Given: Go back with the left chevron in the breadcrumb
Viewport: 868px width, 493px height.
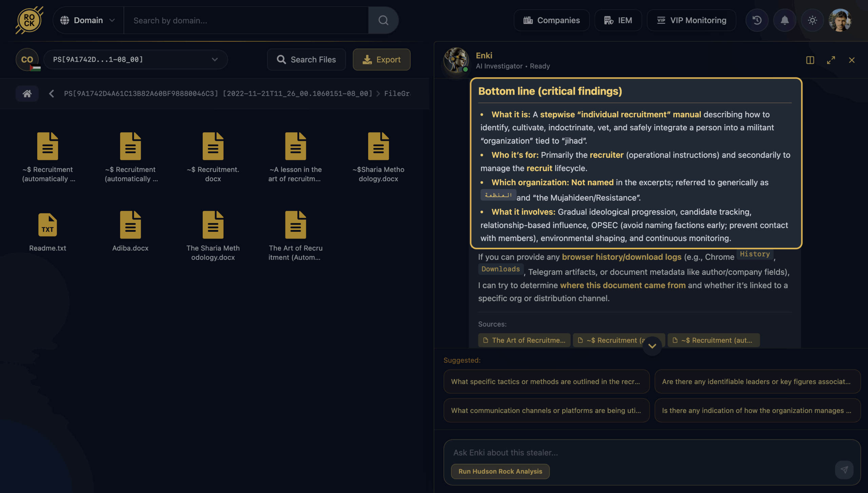Looking at the screenshot, I should 52,93.
